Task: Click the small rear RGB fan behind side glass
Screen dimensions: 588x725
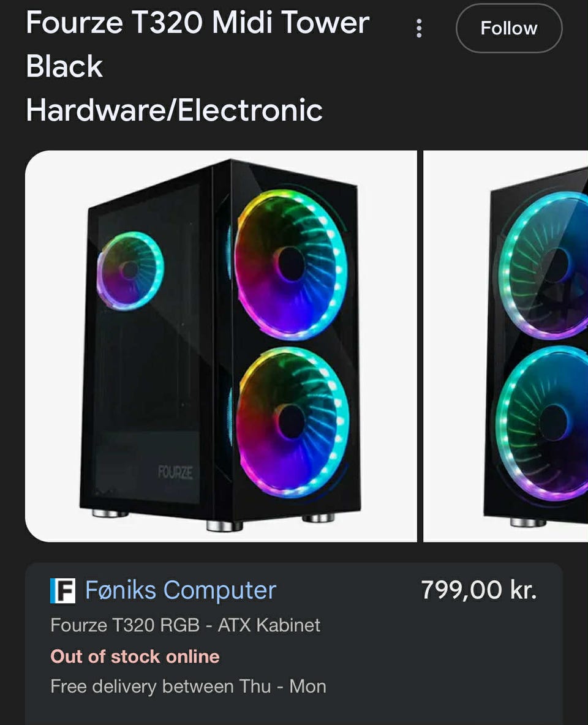Action: click(x=130, y=271)
